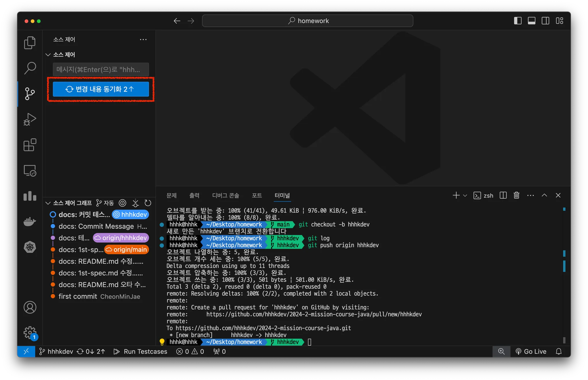
Task: Open the Explorer view in the activity bar
Action: tap(30, 43)
